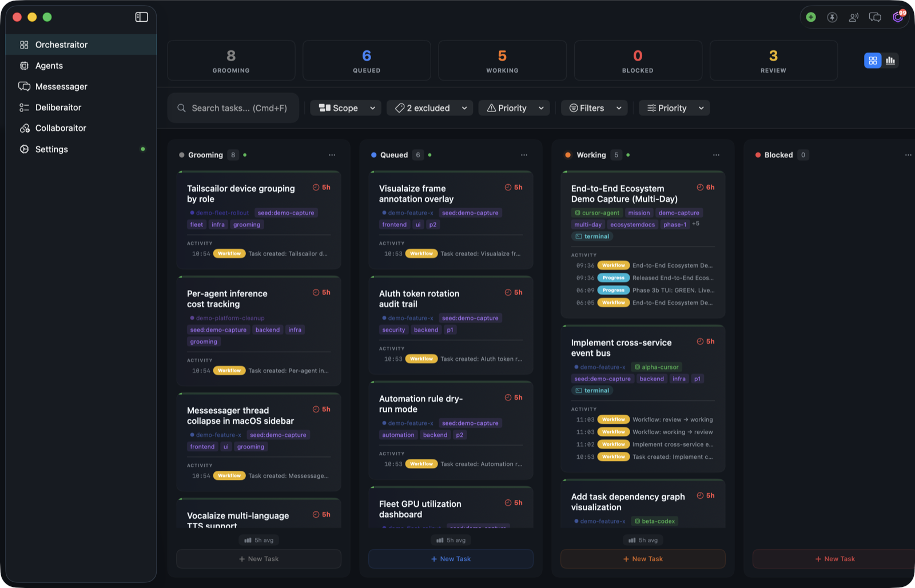
Task: Click the Search tasks field
Action: click(233, 108)
